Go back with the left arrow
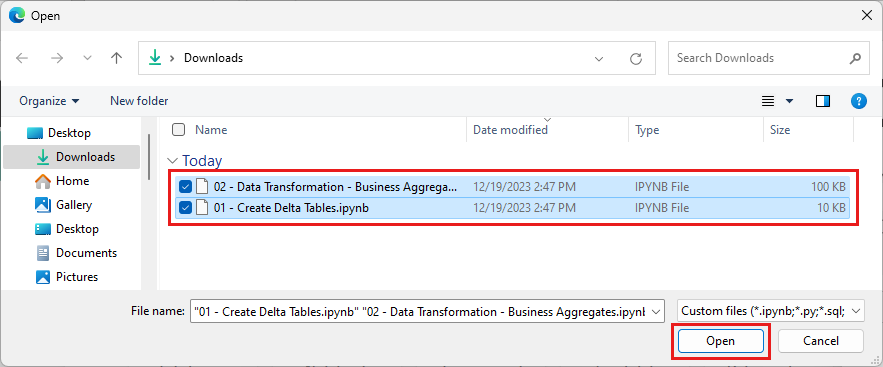Image resolution: width=883 pixels, height=367 pixels. pos(22,58)
